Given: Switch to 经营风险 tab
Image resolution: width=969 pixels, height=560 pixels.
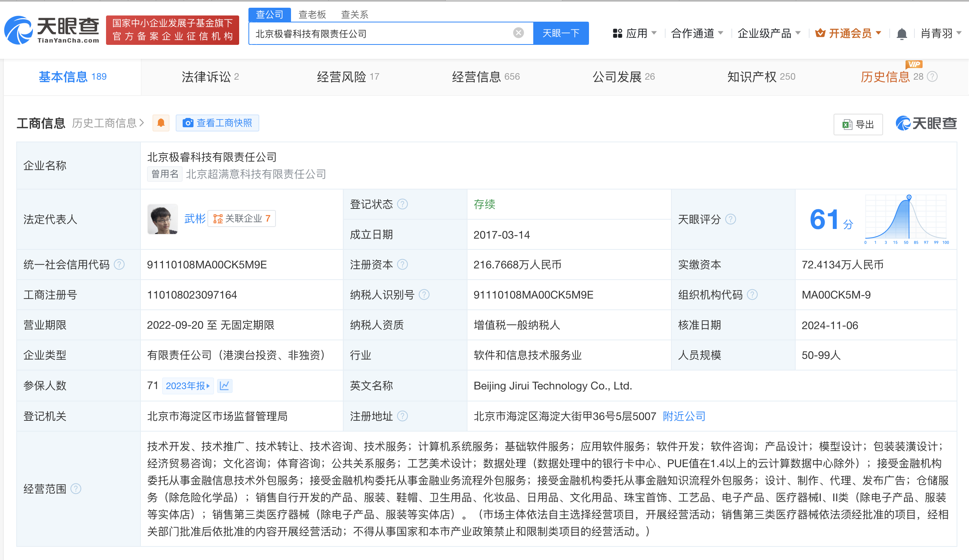Looking at the screenshot, I should (x=348, y=77).
